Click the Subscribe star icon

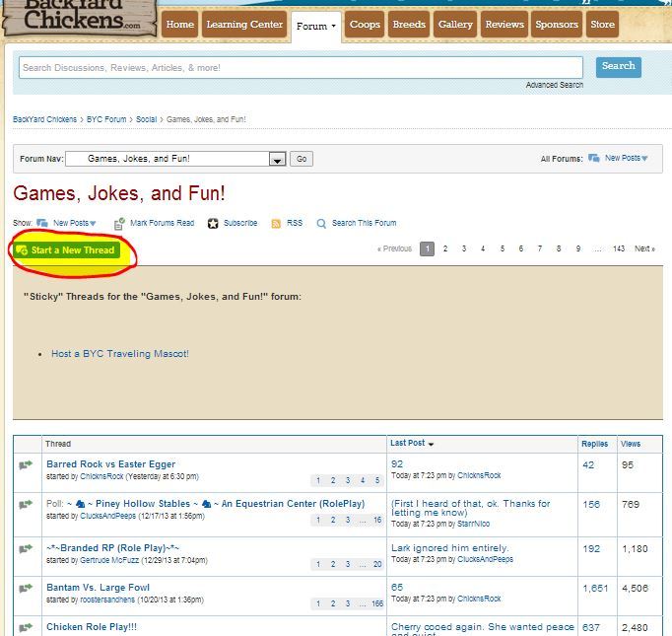(x=213, y=224)
